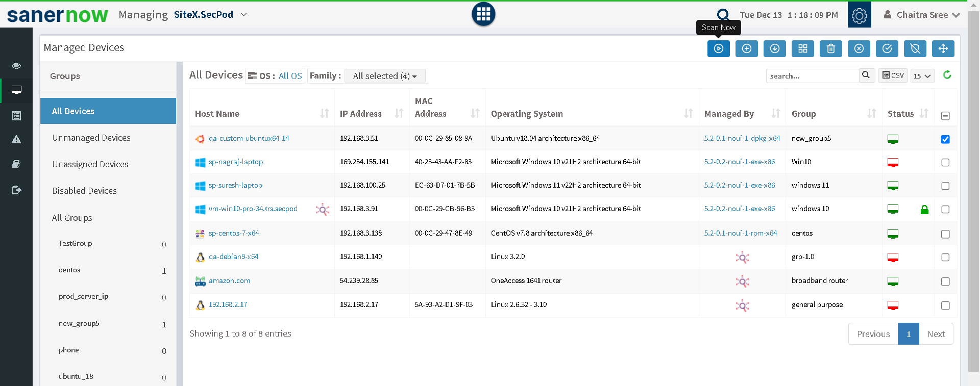Check the sp-nagraj-laptop row checkbox
The image size is (980, 386).
[x=945, y=163]
